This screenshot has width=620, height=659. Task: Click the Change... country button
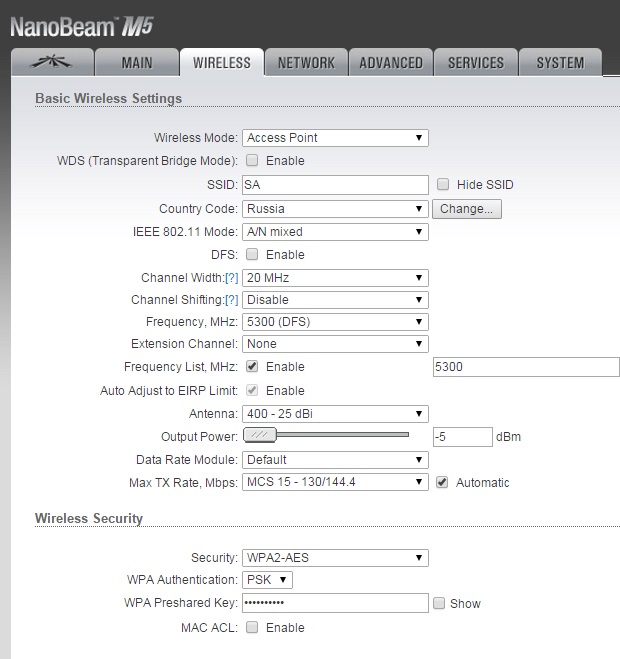point(467,209)
